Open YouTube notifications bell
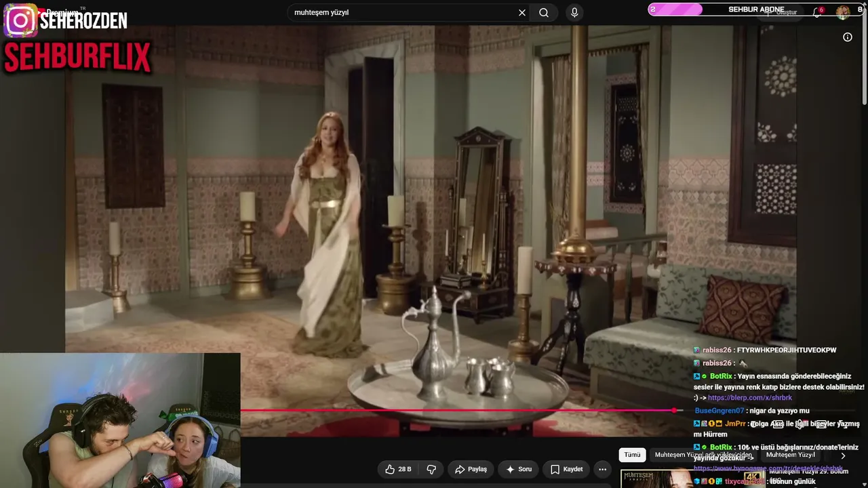Image resolution: width=868 pixels, height=488 pixels. click(x=818, y=12)
